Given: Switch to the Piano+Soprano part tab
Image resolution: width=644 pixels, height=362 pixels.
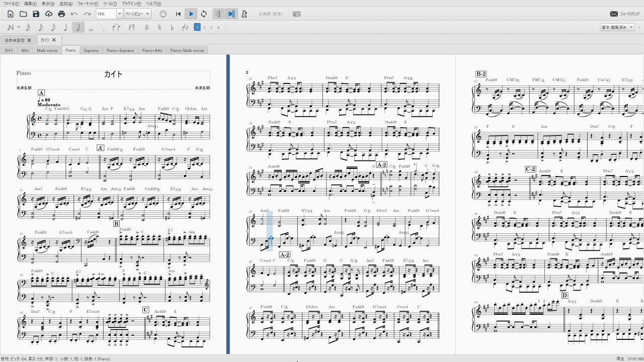Looking at the screenshot, I should click(121, 50).
